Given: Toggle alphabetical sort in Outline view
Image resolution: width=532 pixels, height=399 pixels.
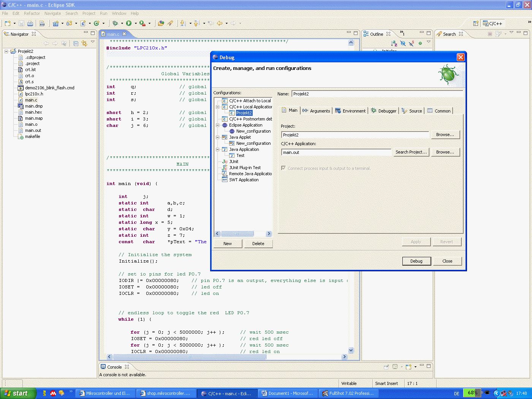Looking at the screenshot, I should pos(394,43).
